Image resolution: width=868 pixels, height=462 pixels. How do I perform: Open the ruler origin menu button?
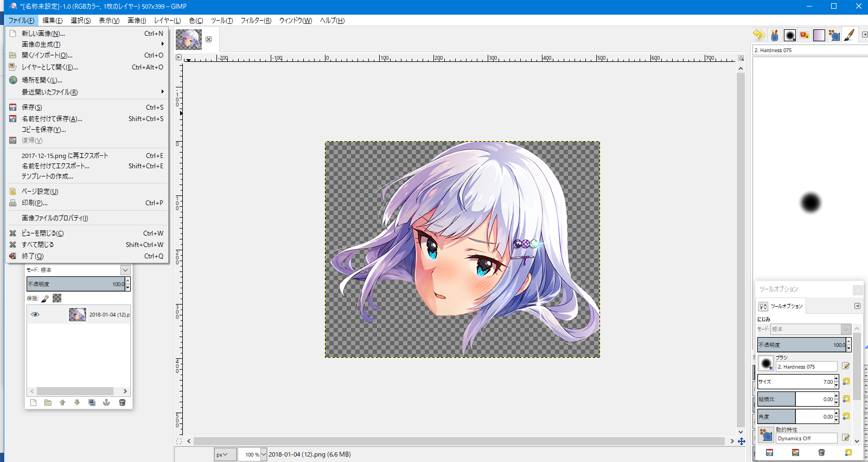click(x=179, y=57)
